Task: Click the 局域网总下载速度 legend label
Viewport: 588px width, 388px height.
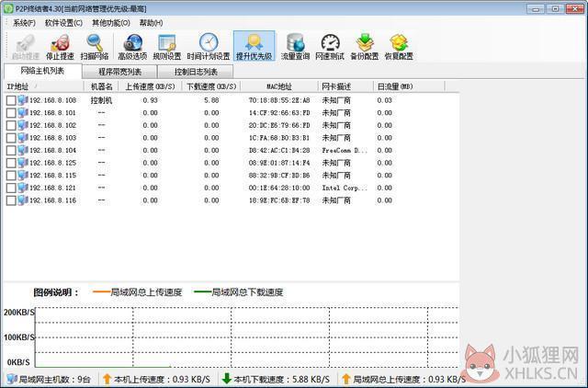Action: (247, 292)
